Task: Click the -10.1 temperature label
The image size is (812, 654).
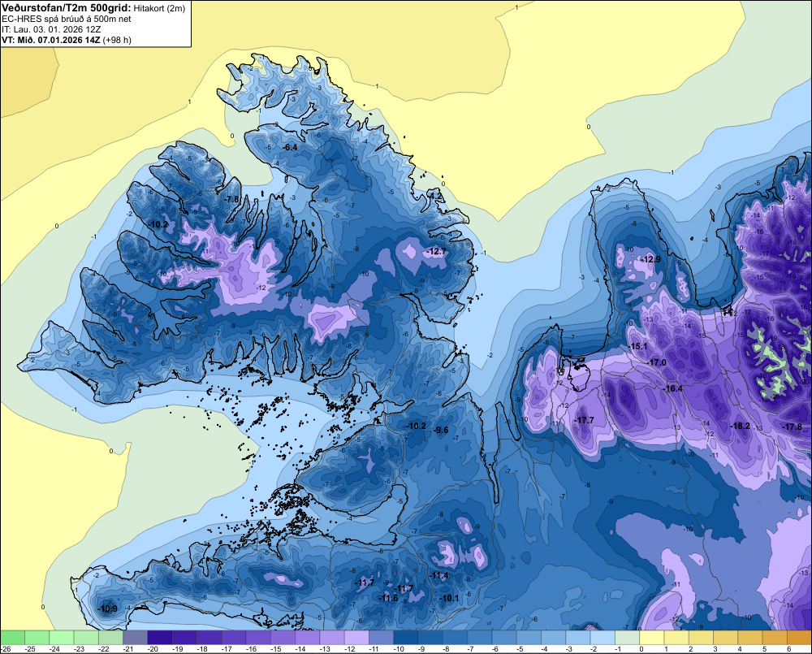Action: [x=449, y=598]
